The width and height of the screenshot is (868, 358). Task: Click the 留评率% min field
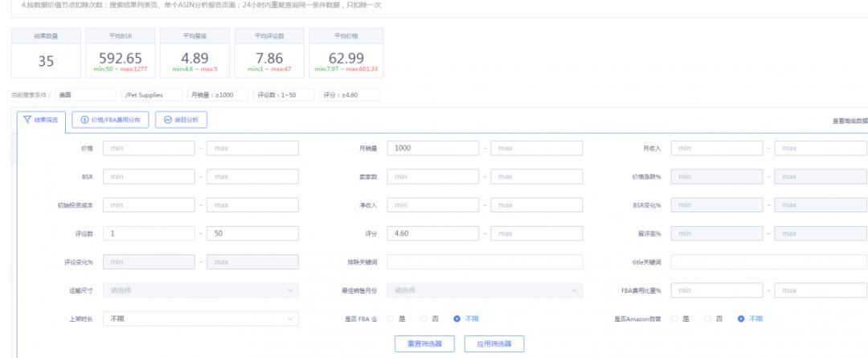717,233
